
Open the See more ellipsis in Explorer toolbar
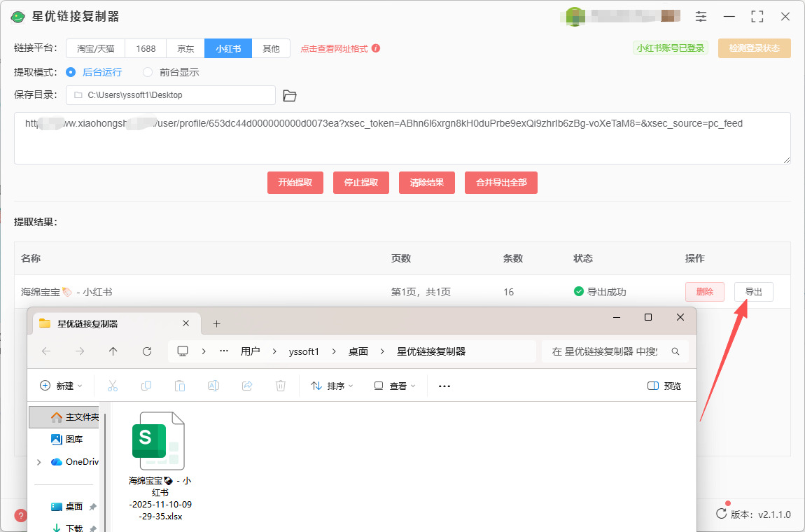(444, 386)
